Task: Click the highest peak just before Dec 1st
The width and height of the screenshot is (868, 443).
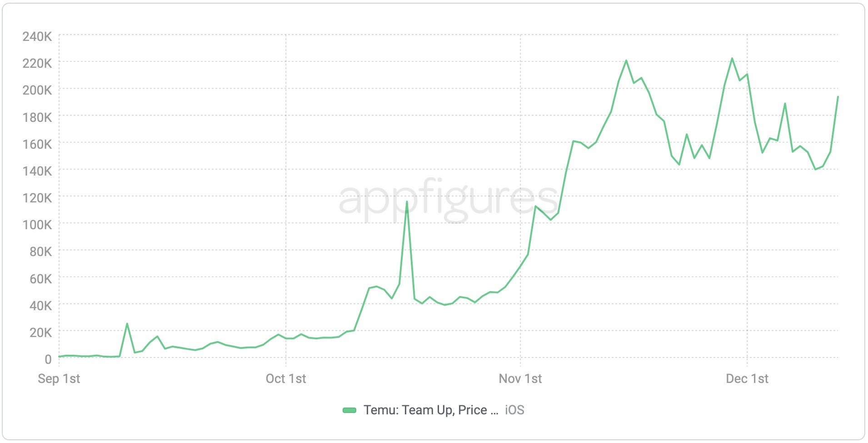Action: (x=732, y=58)
